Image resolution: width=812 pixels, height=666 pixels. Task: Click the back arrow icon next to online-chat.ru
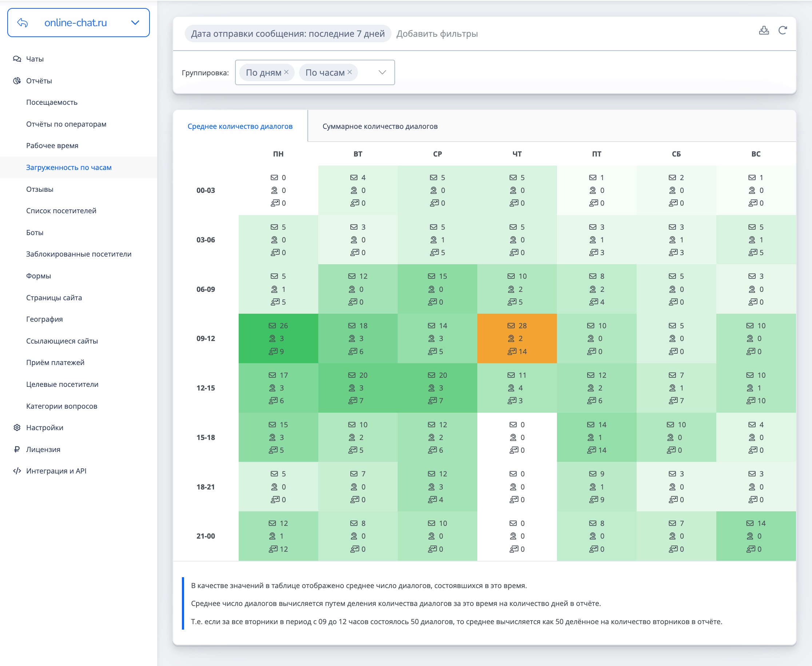tap(23, 23)
